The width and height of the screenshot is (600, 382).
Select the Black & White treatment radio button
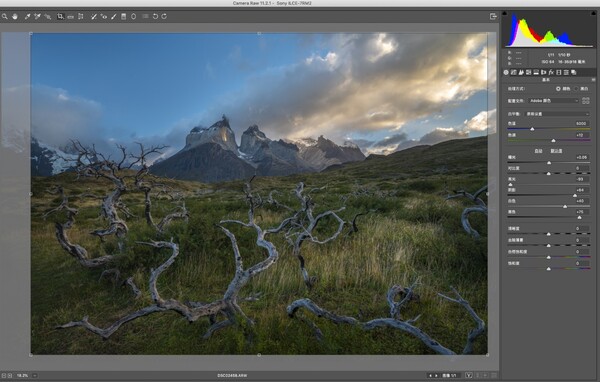tap(576, 88)
